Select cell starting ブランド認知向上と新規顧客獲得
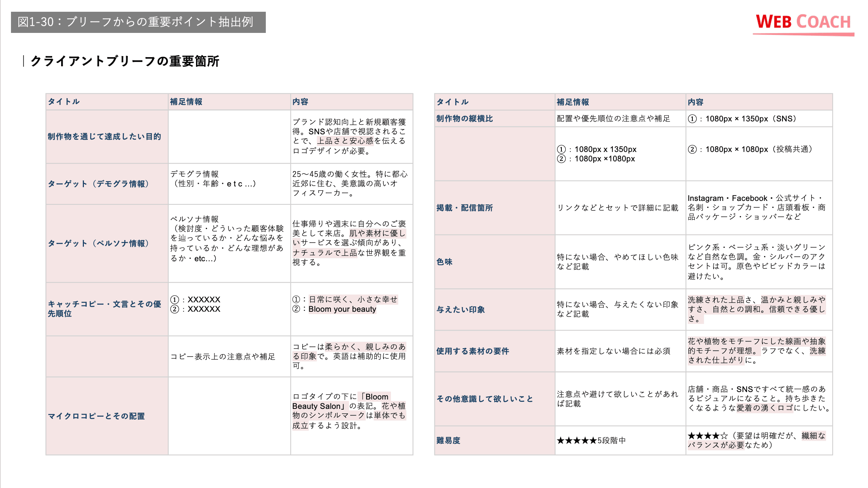This screenshot has width=868, height=488. point(352,137)
